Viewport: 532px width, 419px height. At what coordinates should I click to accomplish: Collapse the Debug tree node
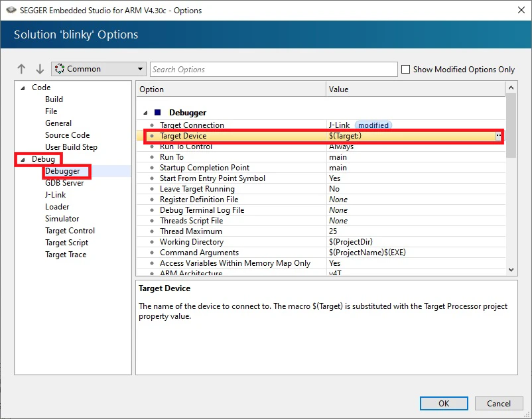click(x=23, y=160)
